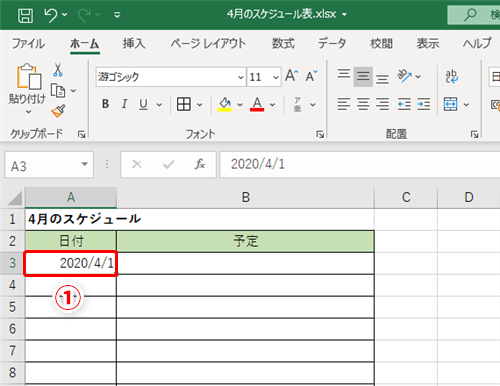
Task: Open the Font Color palette dropdown
Action: 272,105
